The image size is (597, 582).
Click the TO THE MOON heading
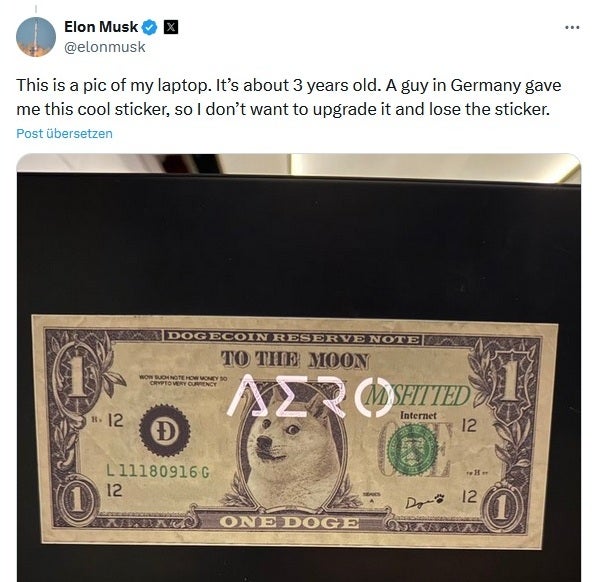tap(295, 360)
